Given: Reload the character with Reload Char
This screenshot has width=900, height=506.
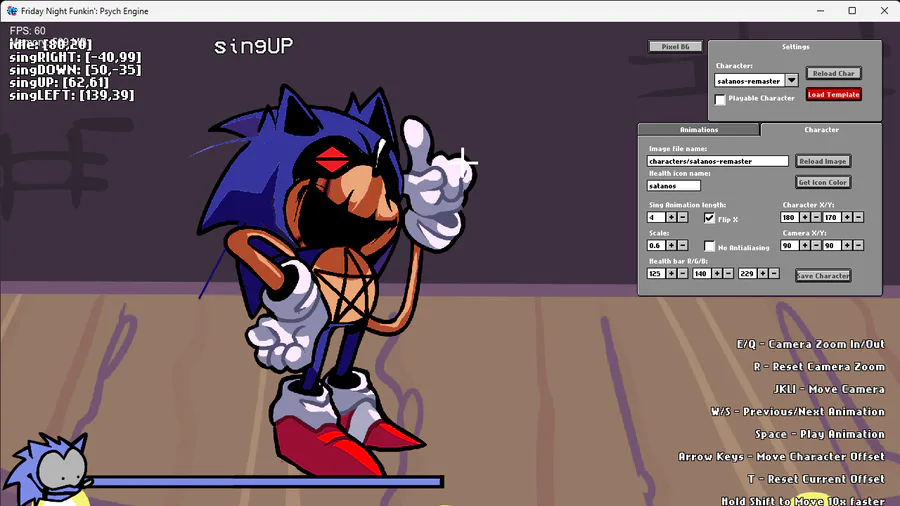Looking at the screenshot, I should pos(833,73).
